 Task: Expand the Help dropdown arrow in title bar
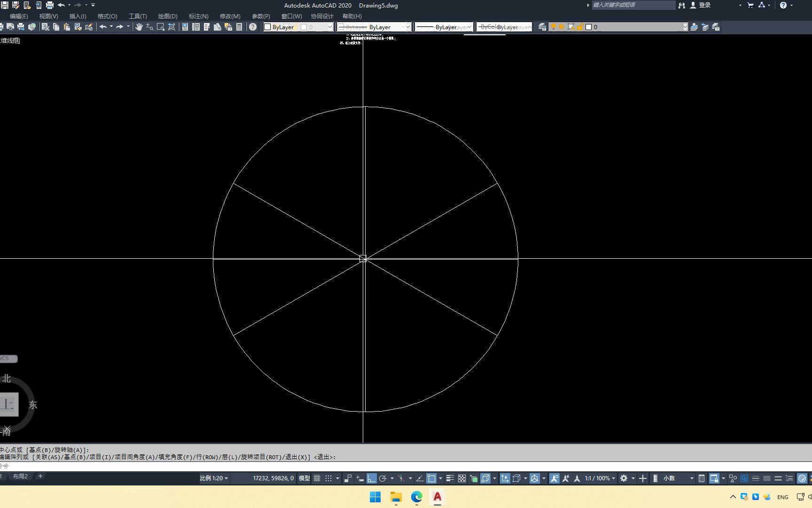click(792, 5)
